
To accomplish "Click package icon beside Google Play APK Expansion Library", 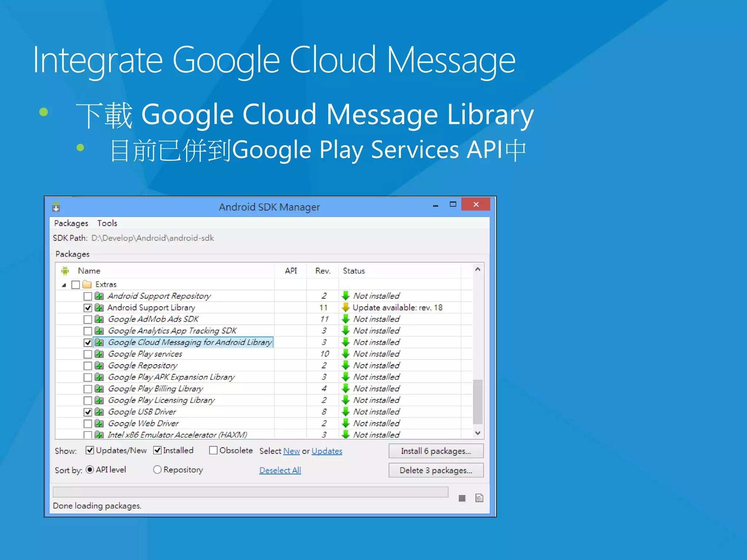I will click(99, 377).
